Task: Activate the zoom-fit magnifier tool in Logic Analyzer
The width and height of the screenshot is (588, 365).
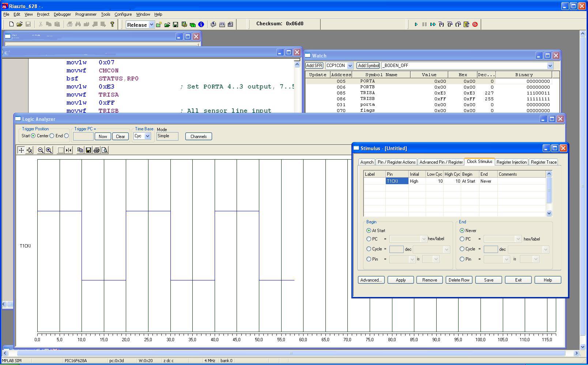Action: (x=29, y=150)
